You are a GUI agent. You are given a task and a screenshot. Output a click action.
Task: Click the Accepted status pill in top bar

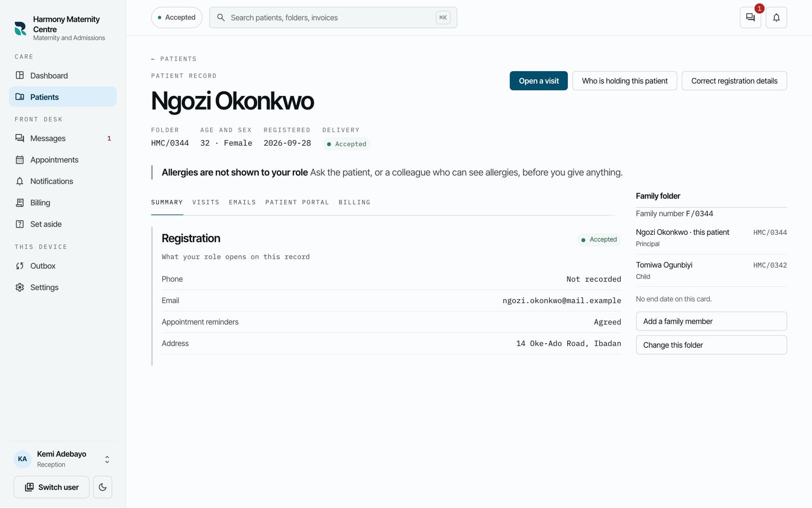pos(176,17)
